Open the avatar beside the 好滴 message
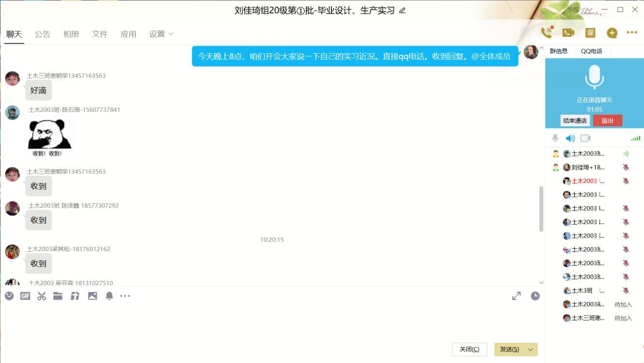This screenshot has height=363, width=644. [x=13, y=78]
